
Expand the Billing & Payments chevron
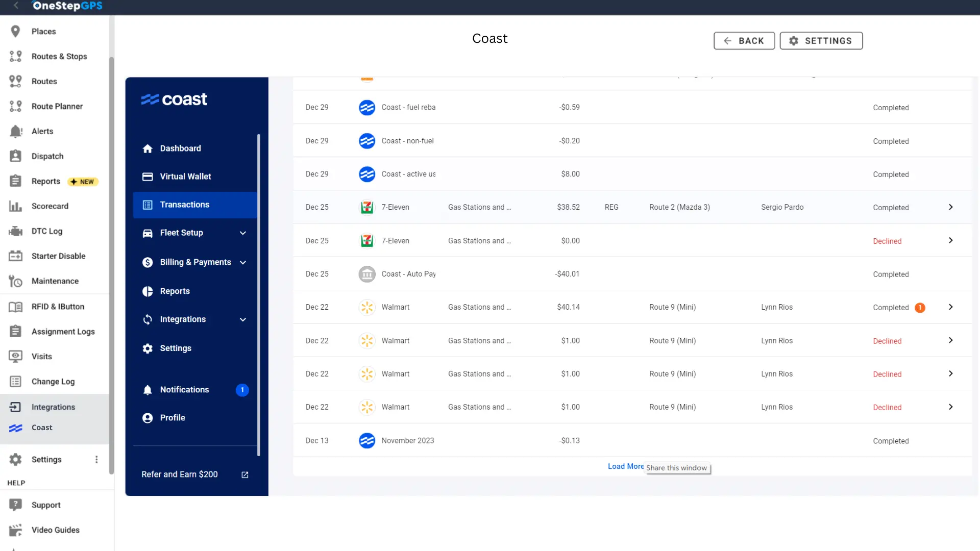click(x=243, y=263)
